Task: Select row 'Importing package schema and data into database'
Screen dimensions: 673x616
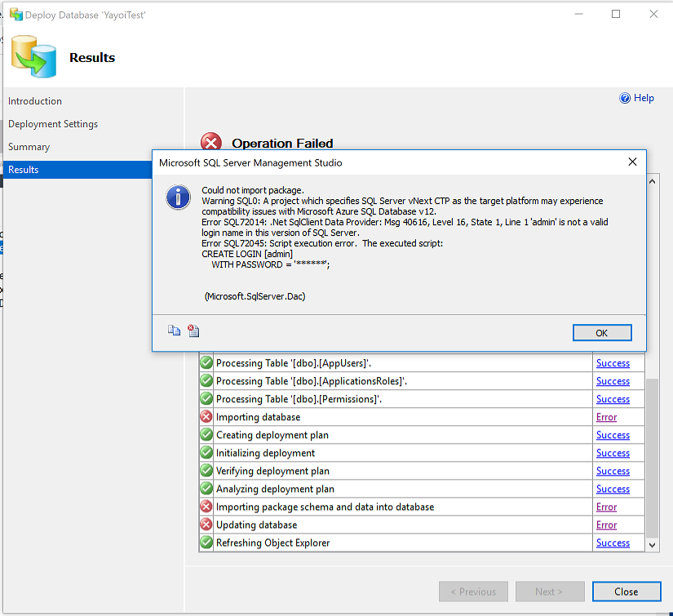Action: coord(422,507)
